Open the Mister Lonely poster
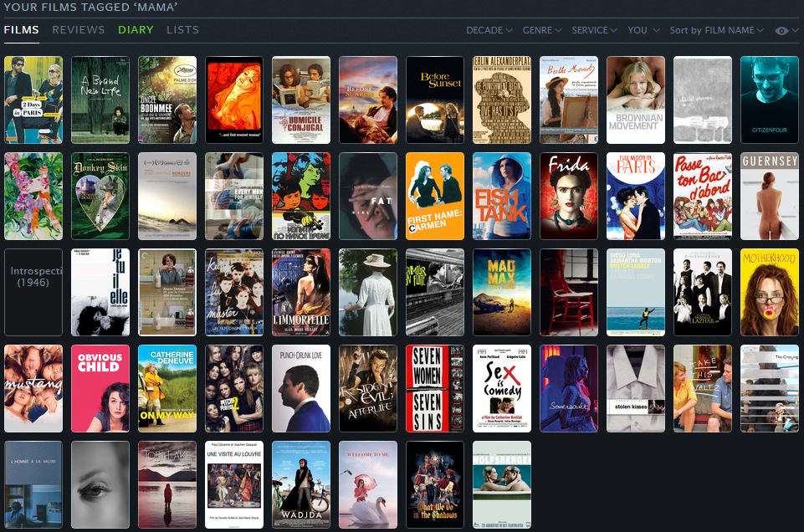 [636, 292]
